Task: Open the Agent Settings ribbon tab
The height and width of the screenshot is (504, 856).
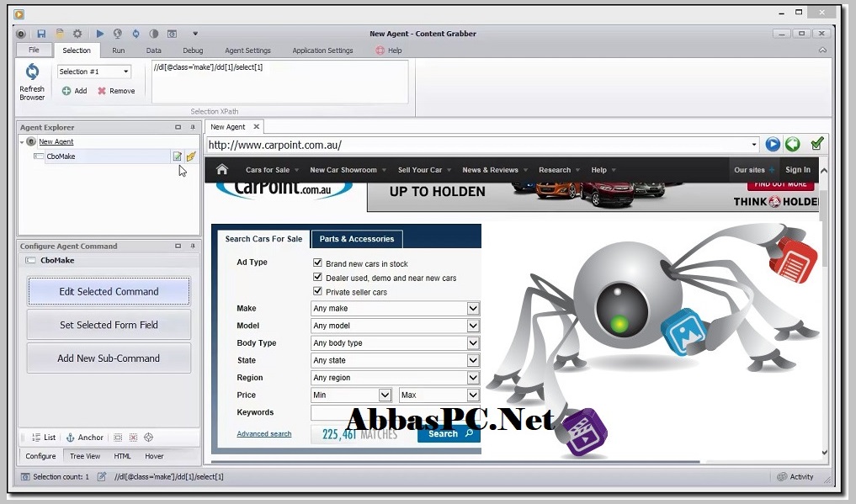Action: [247, 50]
